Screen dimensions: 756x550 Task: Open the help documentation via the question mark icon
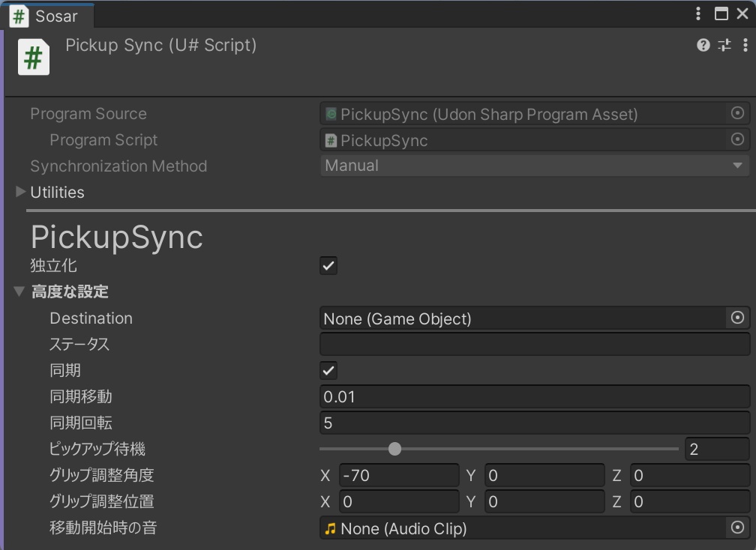click(x=703, y=45)
